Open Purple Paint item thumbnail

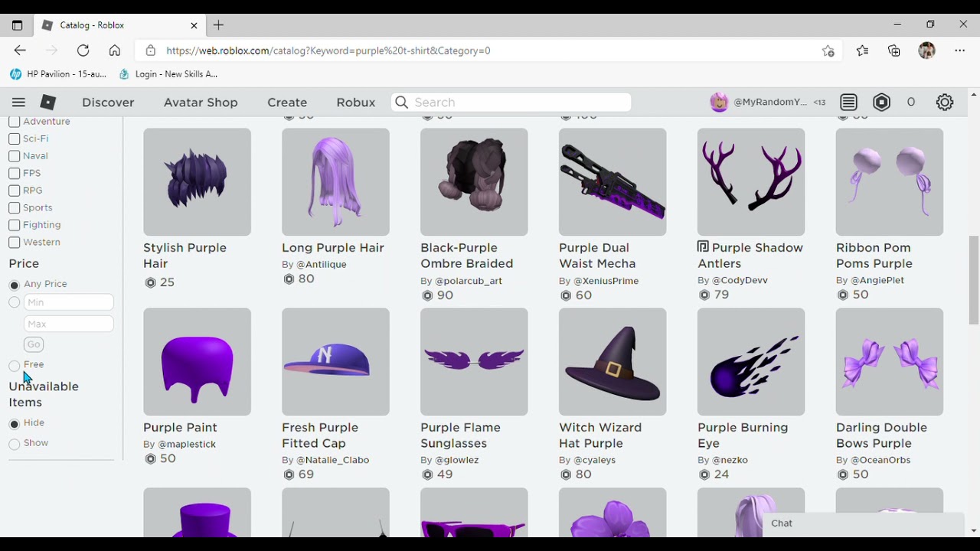(197, 362)
